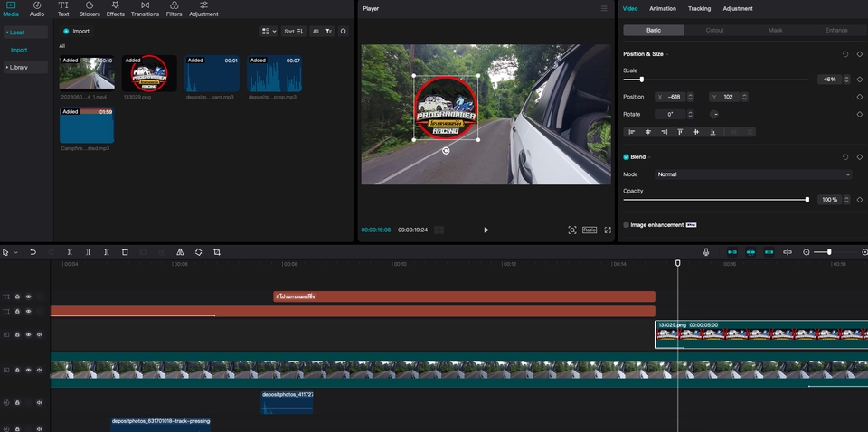The width and height of the screenshot is (868, 432).
Task: Toggle auto snapping on timeline
Action: [x=750, y=252]
